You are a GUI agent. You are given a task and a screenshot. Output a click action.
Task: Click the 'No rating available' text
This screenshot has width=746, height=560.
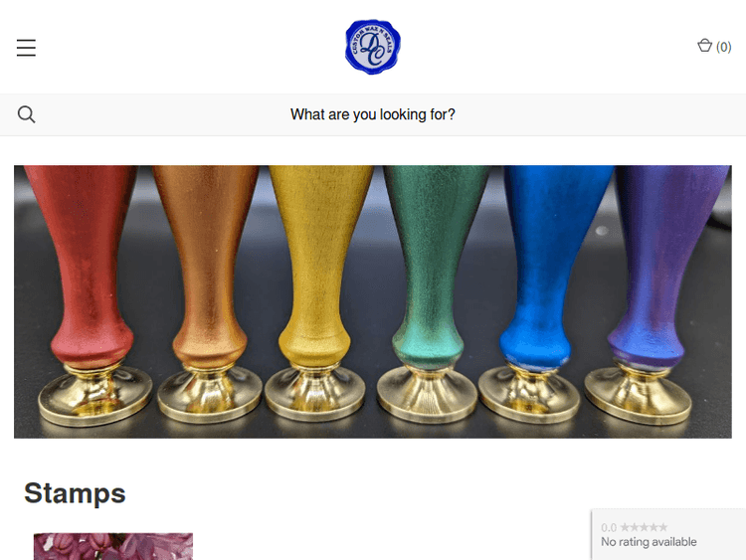649,542
